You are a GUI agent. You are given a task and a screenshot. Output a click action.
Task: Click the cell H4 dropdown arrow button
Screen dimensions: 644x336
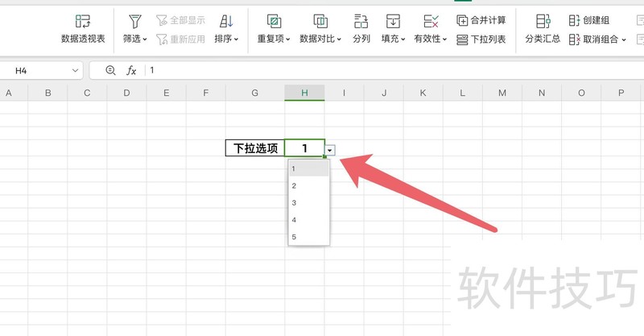tap(330, 150)
